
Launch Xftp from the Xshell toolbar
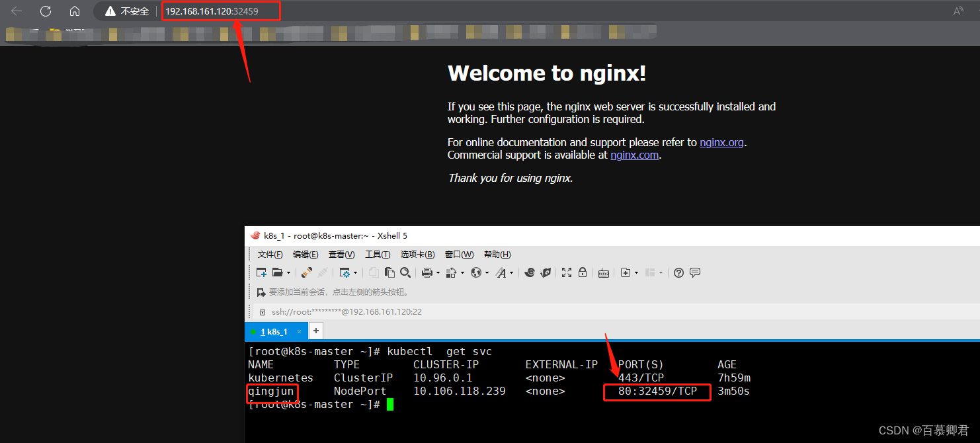545,272
